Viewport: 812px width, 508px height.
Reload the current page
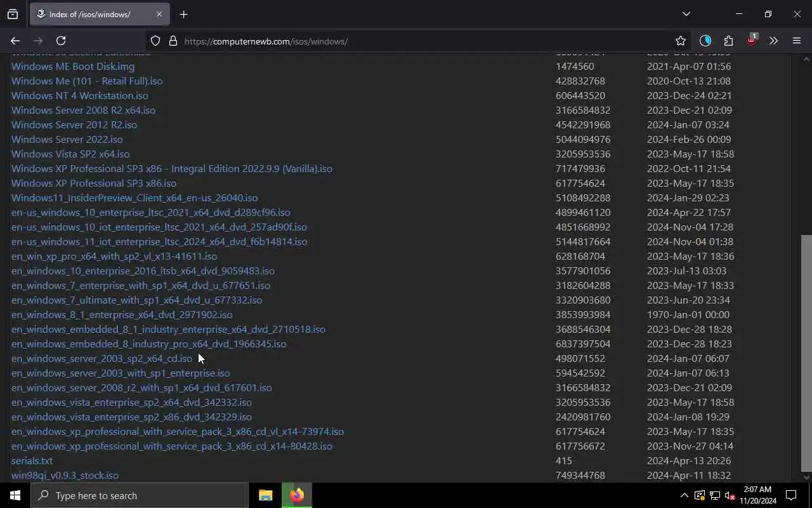pyautogui.click(x=61, y=41)
